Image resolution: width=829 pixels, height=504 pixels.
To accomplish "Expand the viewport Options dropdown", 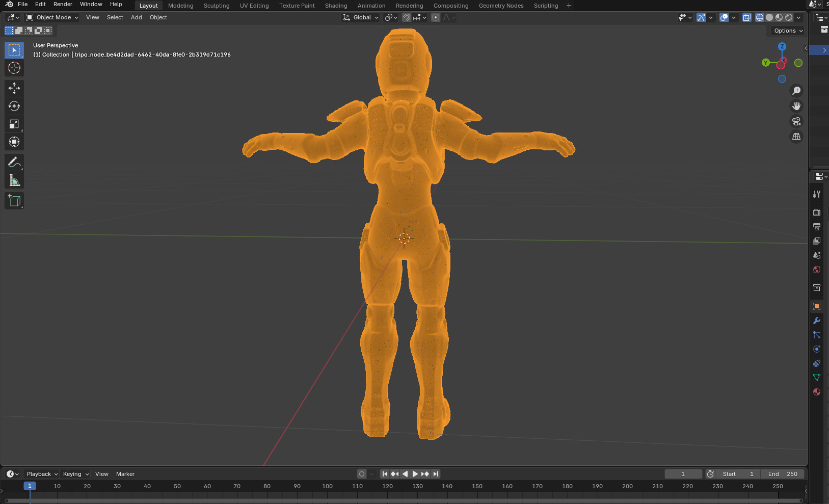I will [x=788, y=31].
